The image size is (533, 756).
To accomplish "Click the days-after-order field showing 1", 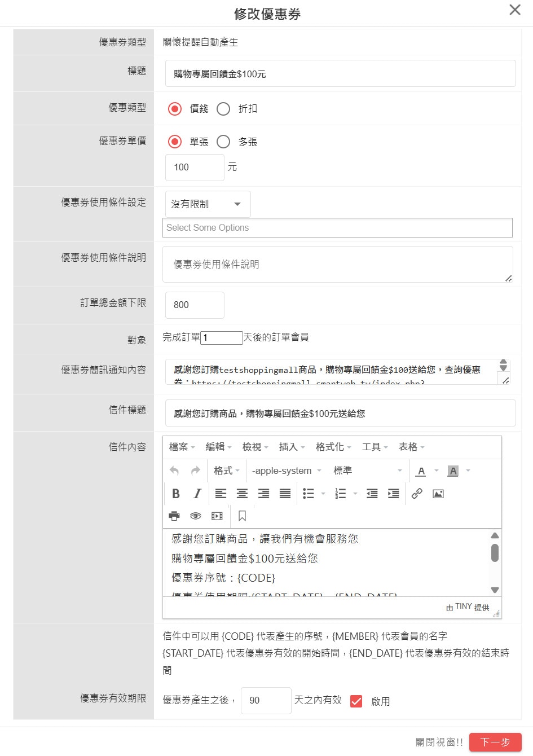I will [x=222, y=337].
